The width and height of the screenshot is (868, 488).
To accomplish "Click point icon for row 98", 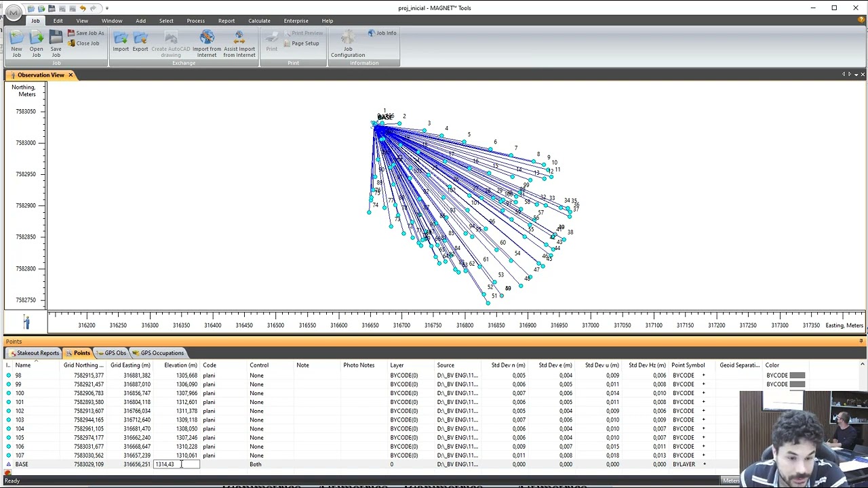I will (9, 375).
